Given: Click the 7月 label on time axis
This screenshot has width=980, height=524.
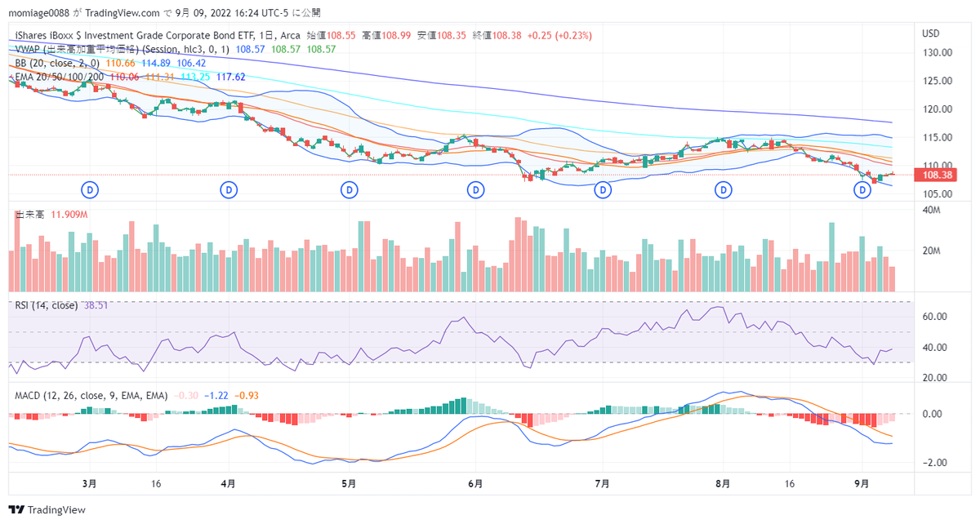Looking at the screenshot, I should (603, 483).
